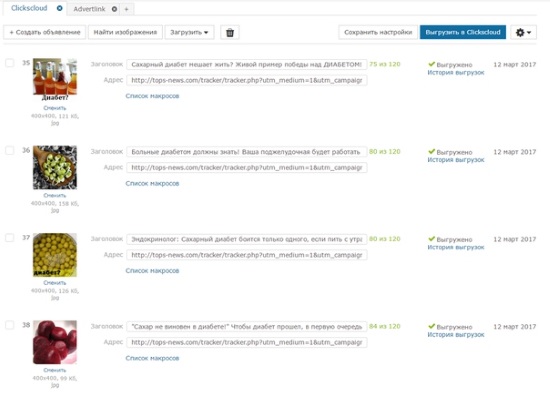Click the Выгрузить в Clickscloud button
Screen dimensions: 550x398
coord(463,32)
